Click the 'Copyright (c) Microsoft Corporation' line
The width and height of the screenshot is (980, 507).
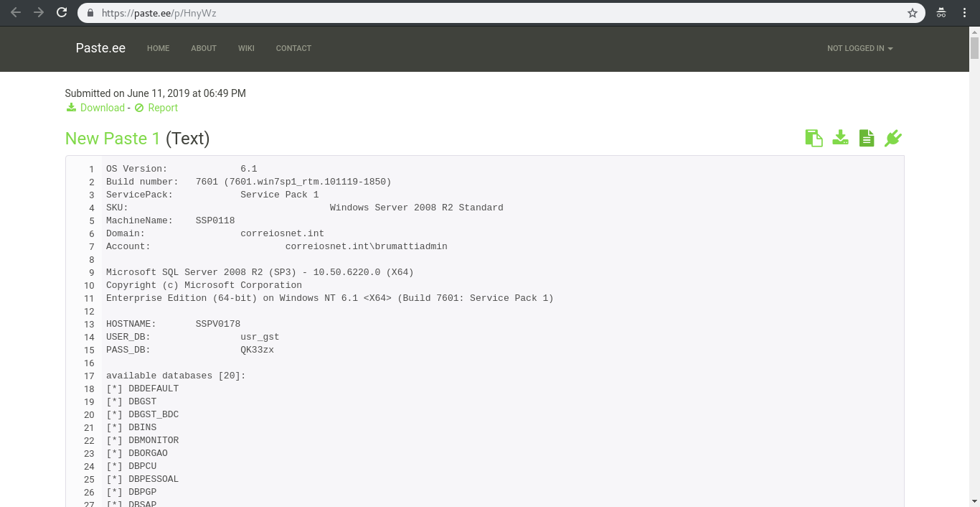[204, 285]
